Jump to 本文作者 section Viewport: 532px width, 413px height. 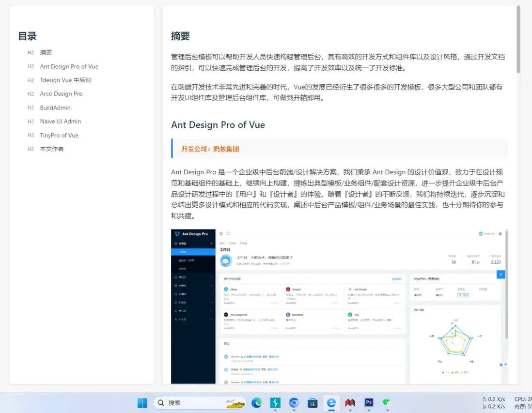pyautogui.click(x=51, y=149)
